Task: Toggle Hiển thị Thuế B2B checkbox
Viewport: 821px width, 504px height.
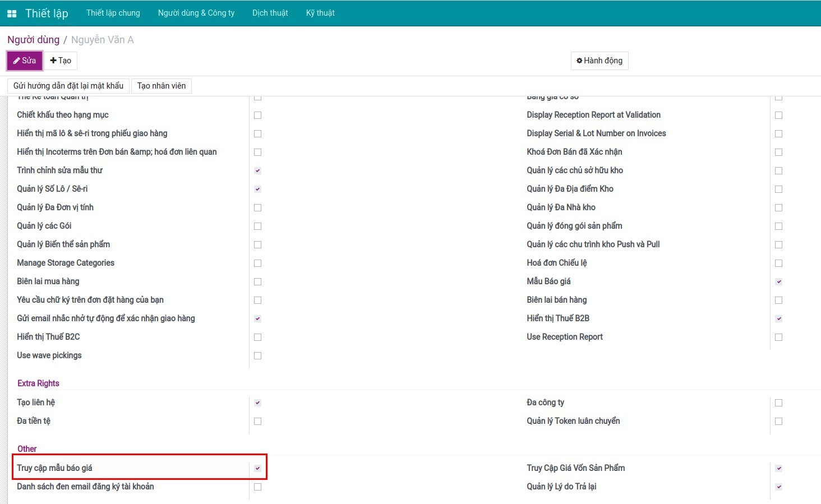Action: (x=778, y=318)
